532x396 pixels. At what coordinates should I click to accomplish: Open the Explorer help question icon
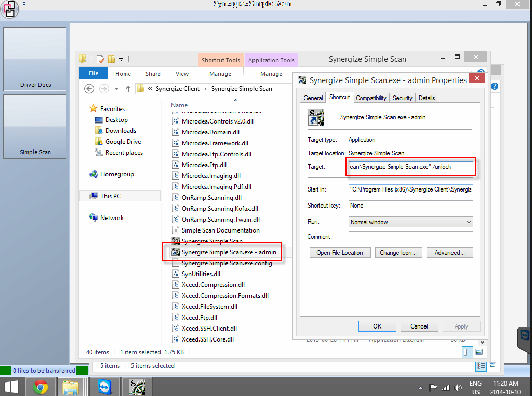tap(495, 86)
